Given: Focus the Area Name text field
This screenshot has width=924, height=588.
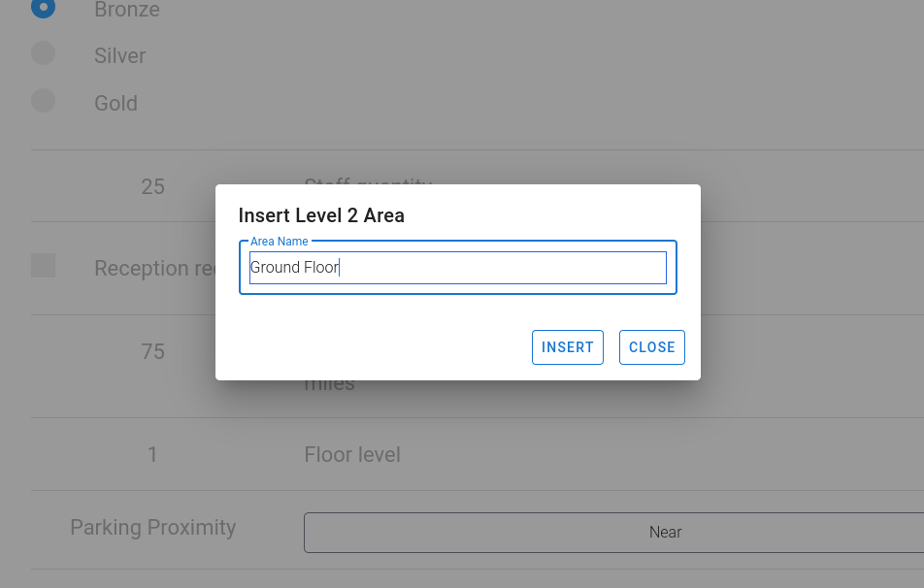Looking at the screenshot, I should [458, 268].
